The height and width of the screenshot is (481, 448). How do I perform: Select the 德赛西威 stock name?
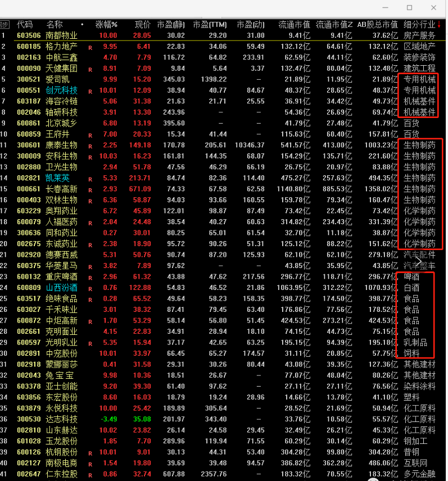pos(61,255)
